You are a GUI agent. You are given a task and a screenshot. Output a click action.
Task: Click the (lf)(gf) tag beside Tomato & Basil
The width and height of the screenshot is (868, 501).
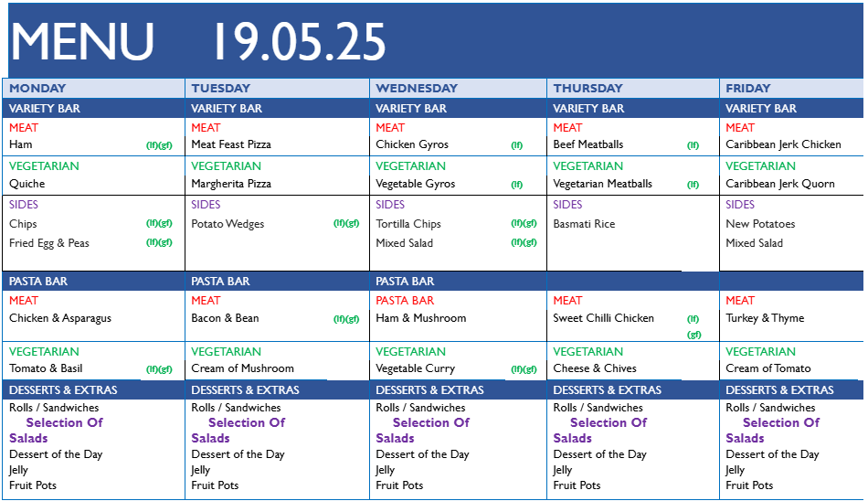point(159,369)
